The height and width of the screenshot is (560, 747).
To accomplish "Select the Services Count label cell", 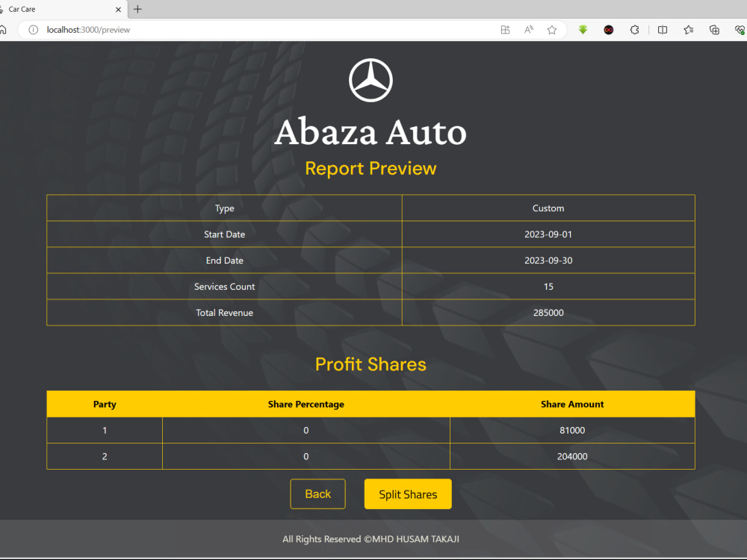I will click(224, 287).
